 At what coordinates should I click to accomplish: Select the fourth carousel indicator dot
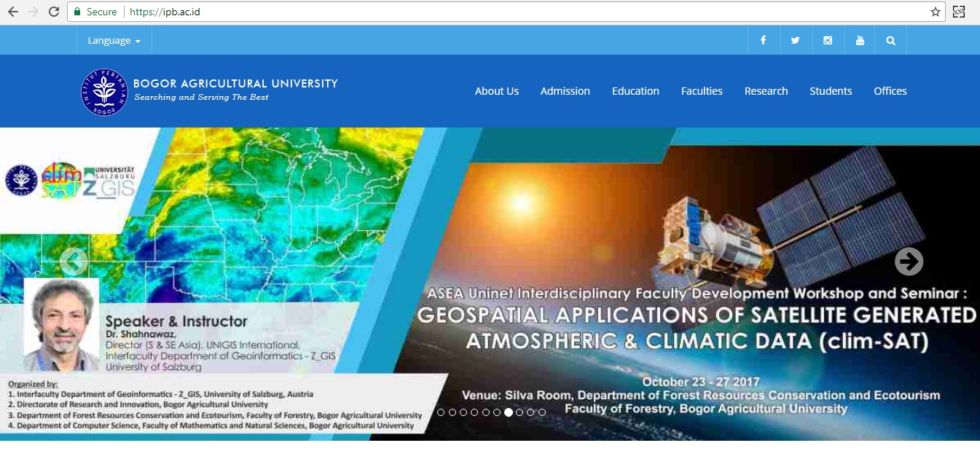(x=474, y=412)
